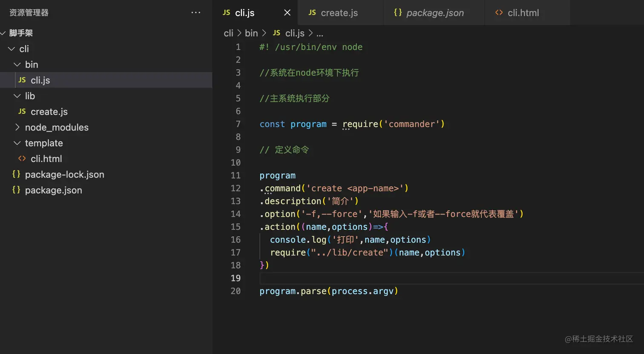Image resolution: width=644 pixels, height=354 pixels.
Task: Switch to the cli.html tab
Action: [527, 13]
